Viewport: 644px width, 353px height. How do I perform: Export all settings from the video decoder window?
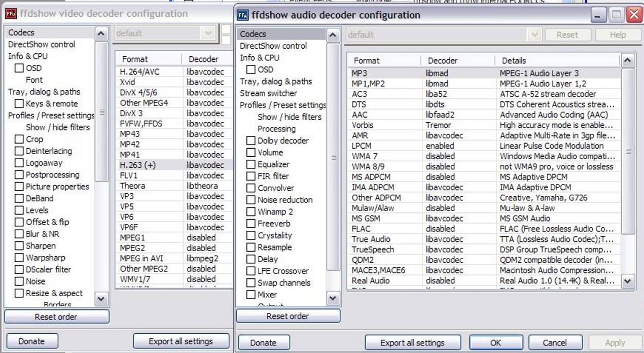tap(181, 341)
